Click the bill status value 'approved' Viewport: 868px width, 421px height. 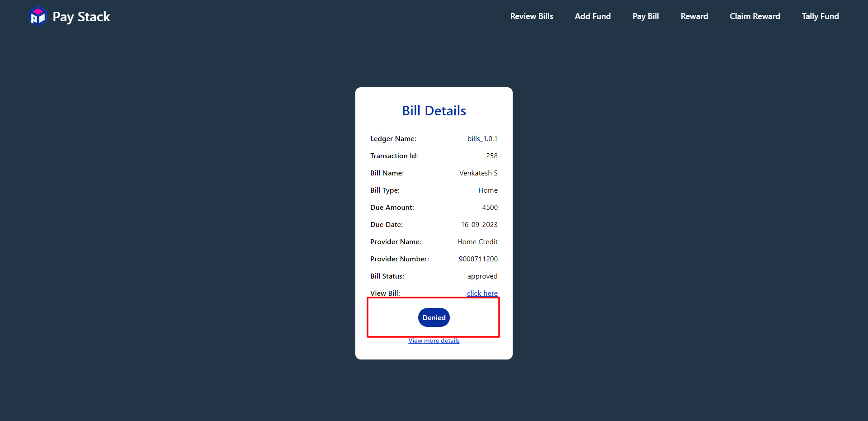482,276
